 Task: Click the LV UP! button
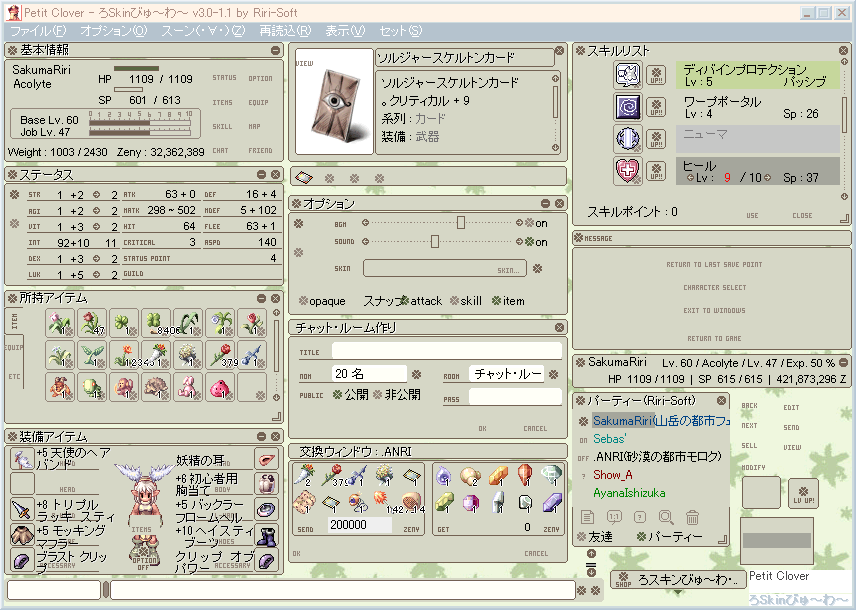[x=803, y=494]
